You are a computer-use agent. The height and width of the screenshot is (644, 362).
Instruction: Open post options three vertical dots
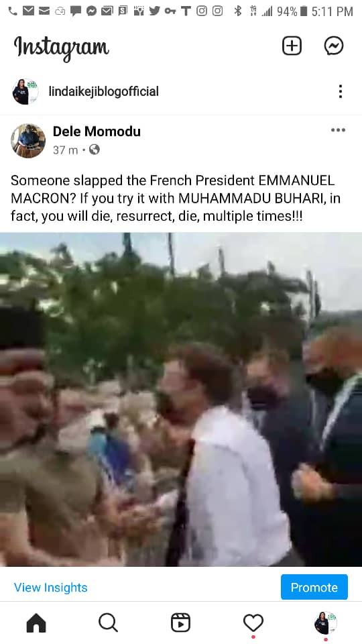click(341, 91)
